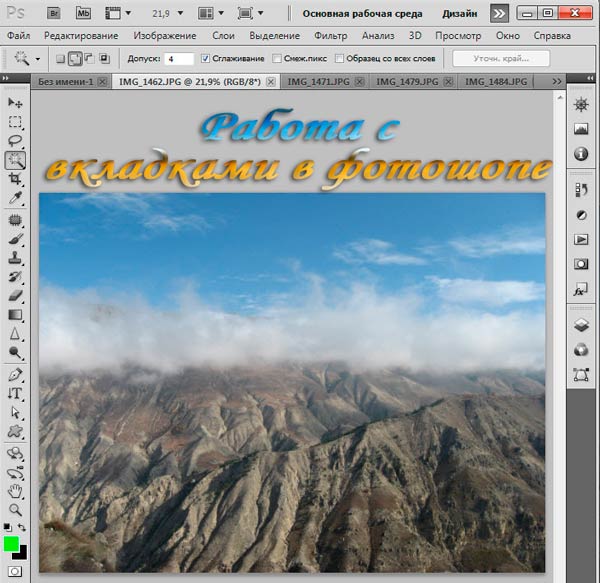Switch to the IMG_1471.JPG tab

[x=318, y=81]
